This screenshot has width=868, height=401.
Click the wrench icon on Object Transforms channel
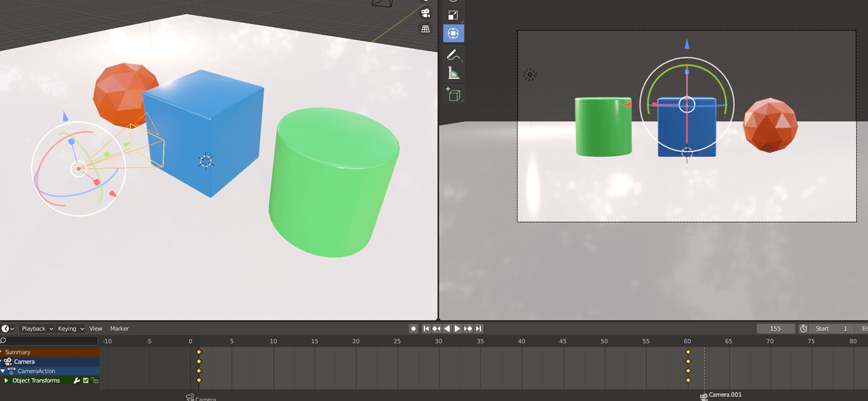tap(77, 380)
